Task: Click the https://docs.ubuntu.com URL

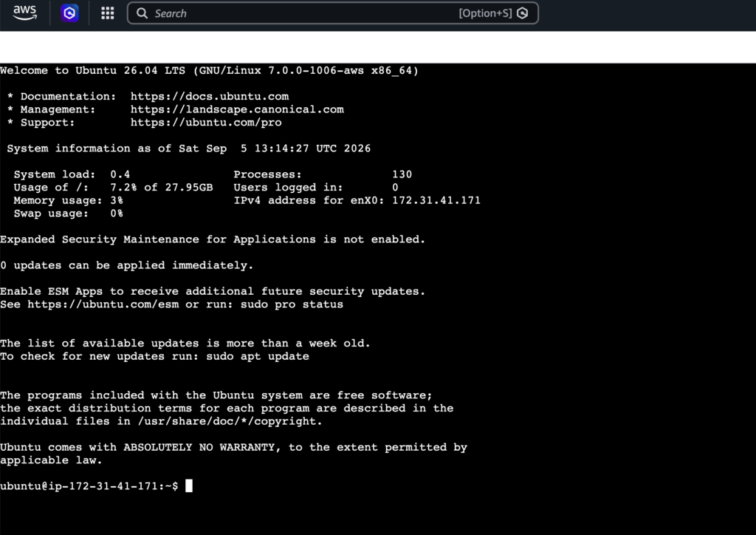Action: (210, 97)
